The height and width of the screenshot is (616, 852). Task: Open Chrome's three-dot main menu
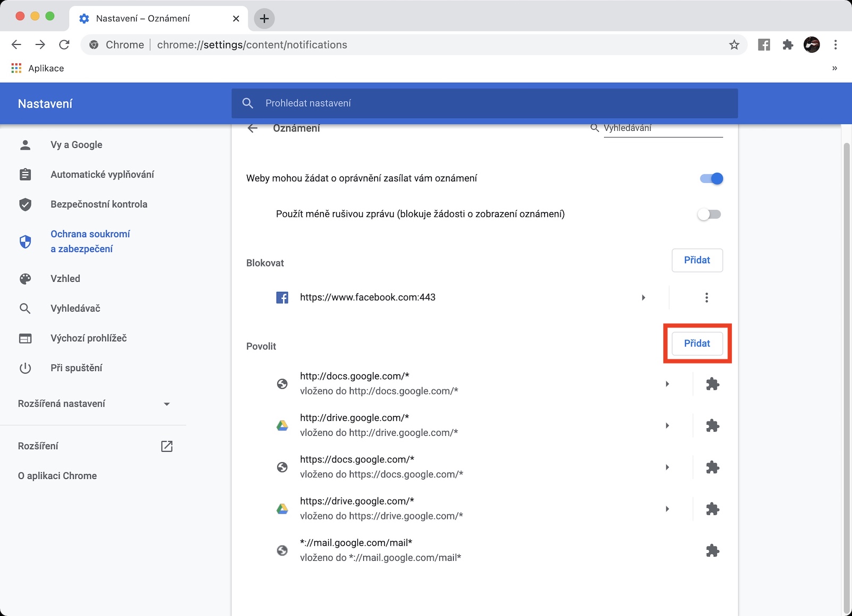(836, 45)
